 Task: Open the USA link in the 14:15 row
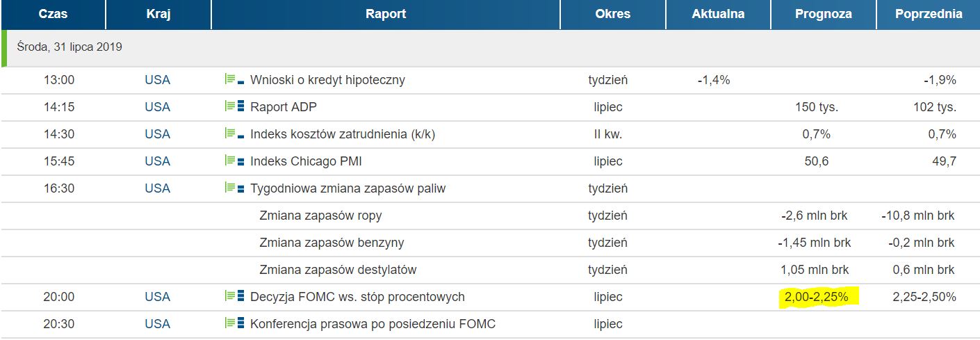point(157,107)
